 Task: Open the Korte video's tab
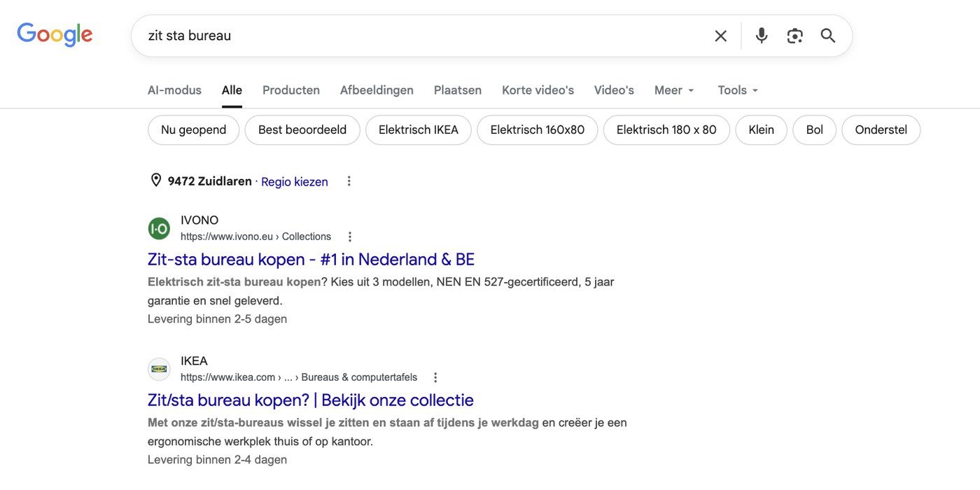pyautogui.click(x=538, y=90)
